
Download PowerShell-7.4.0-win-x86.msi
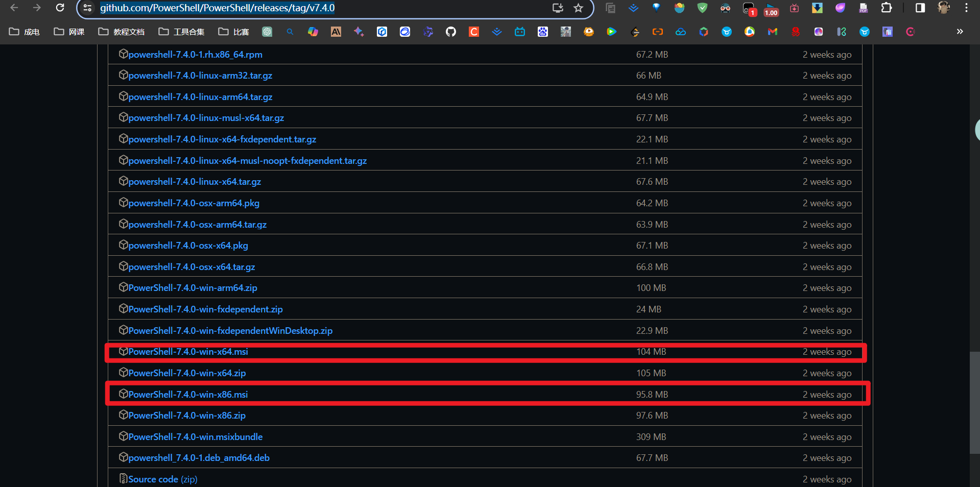[x=188, y=395]
